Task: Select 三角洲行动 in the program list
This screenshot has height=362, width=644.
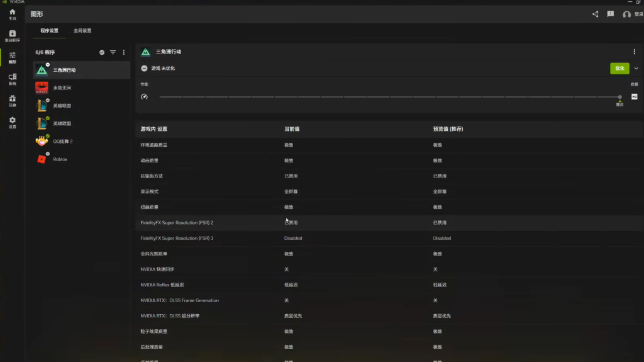Action: coord(81,70)
